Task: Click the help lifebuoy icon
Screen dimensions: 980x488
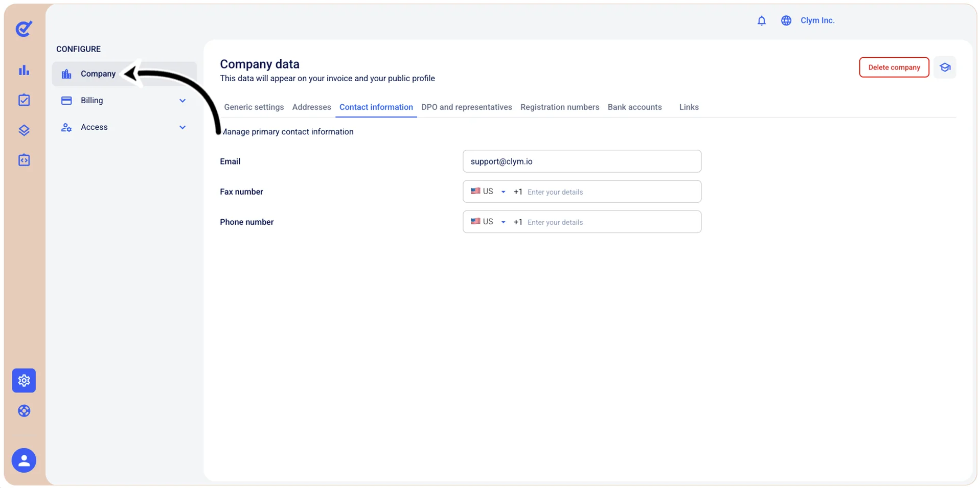Action: pos(24,411)
